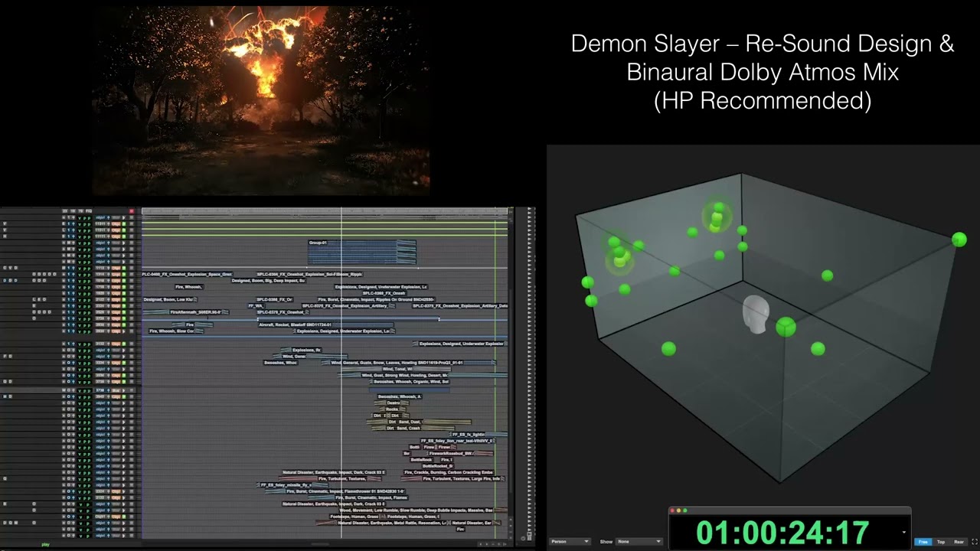Toggle orange Obj button on FireAftermath track
Image resolution: width=980 pixels, height=551 pixels.
pos(116,312)
